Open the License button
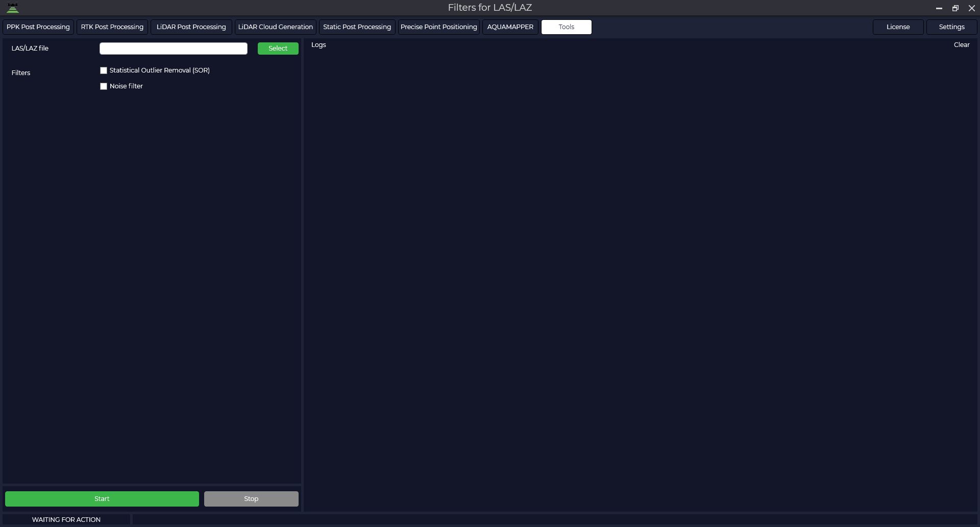This screenshot has height=527, width=980. 898,27
